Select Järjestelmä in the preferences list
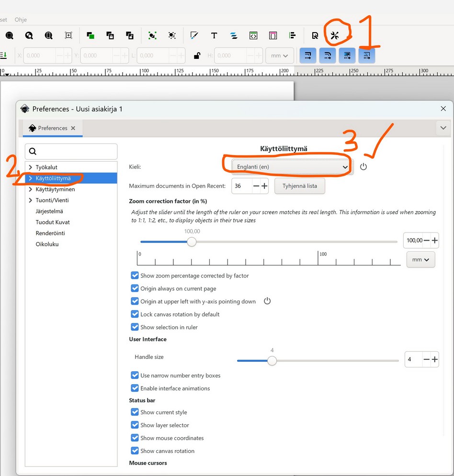 pos(49,211)
